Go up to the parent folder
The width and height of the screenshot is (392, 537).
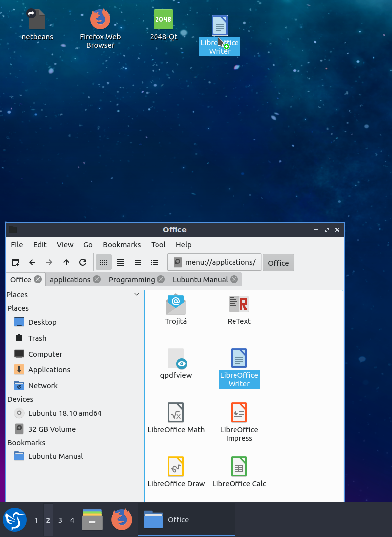tap(66, 262)
